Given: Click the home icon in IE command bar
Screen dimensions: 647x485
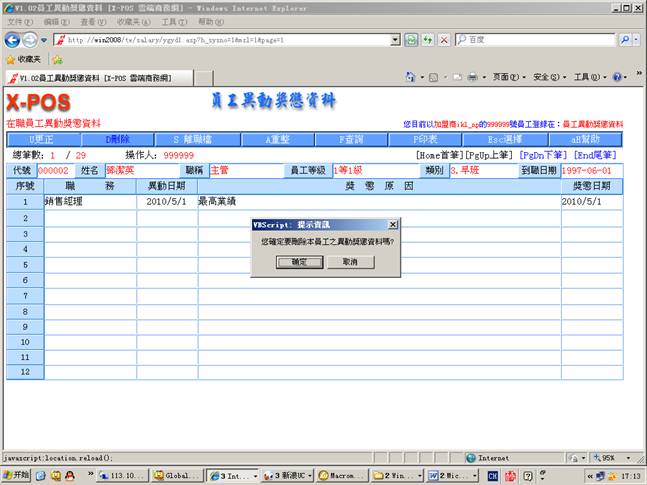Looking at the screenshot, I should [411, 77].
